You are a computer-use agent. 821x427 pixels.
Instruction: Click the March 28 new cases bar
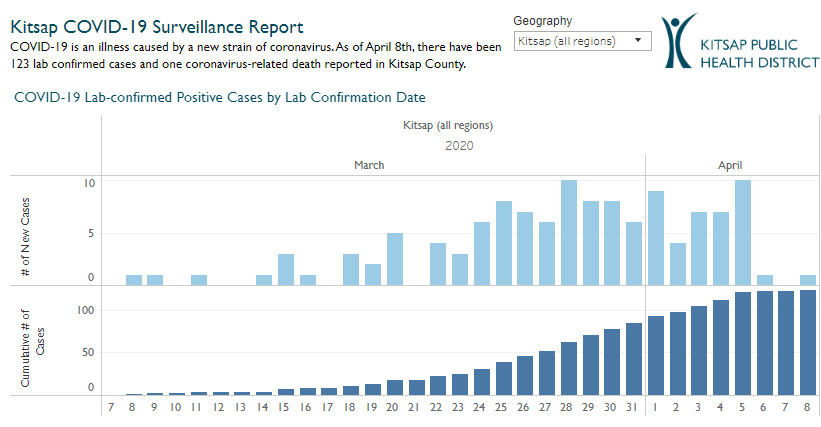(x=569, y=232)
